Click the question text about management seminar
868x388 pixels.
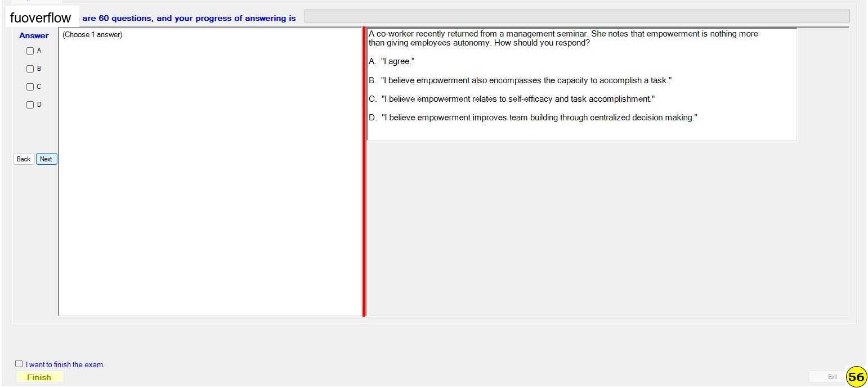tap(563, 38)
